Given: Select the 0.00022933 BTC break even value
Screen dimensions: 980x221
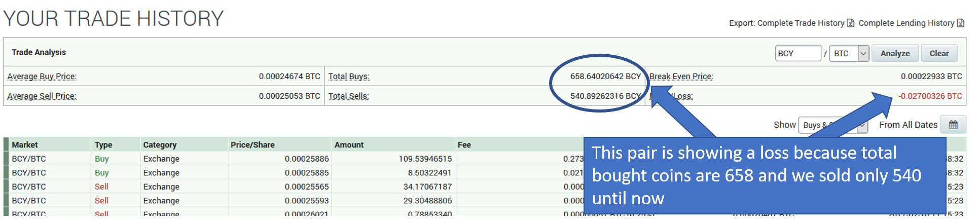Looking at the screenshot, I should pos(931,77).
